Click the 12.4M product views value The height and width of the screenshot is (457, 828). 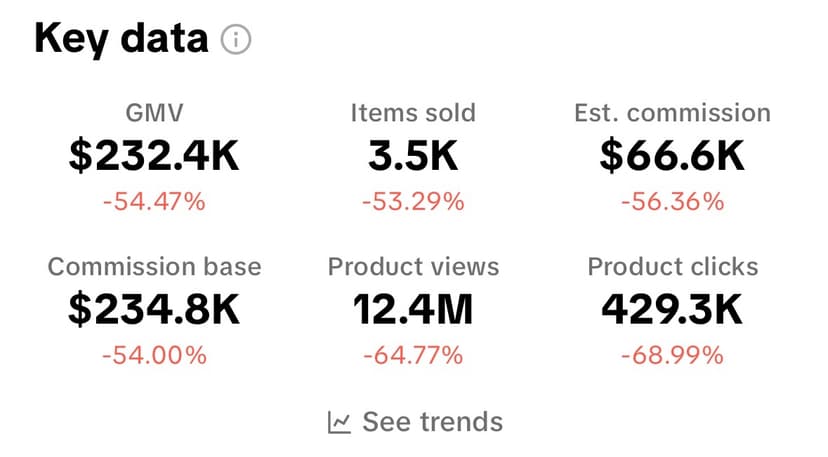[413, 310]
